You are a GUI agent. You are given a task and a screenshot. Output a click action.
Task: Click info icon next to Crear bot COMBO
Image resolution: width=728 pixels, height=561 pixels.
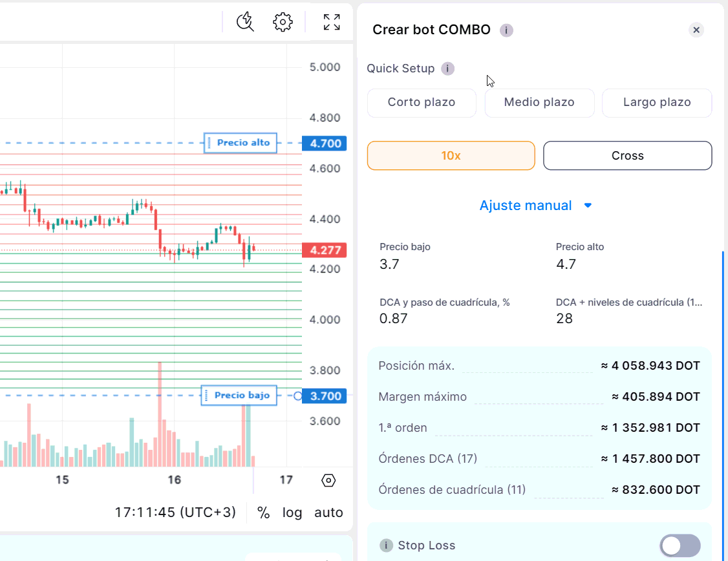506,30
